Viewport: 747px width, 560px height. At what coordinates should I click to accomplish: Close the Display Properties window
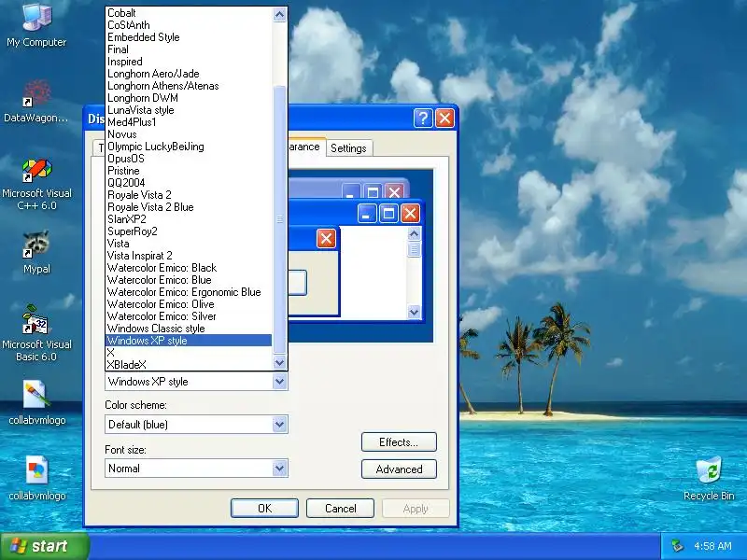(x=445, y=118)
